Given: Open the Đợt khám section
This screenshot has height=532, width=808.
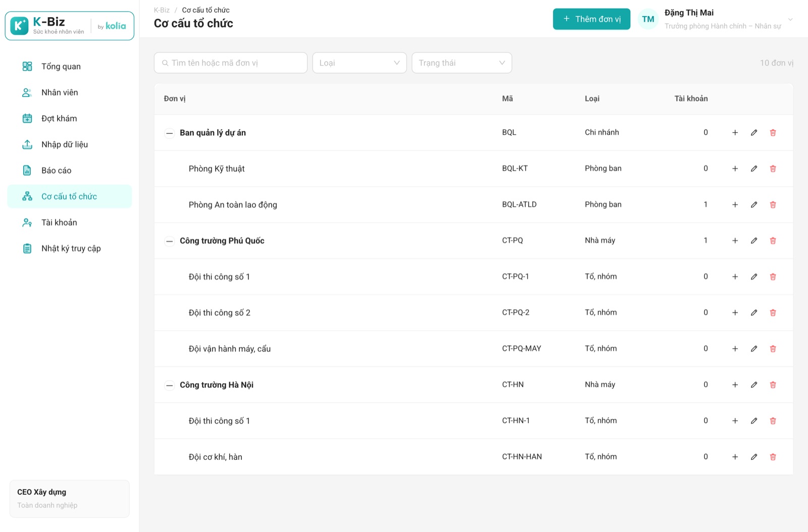Looking at the screenshot, I should [x=70, y=119].
